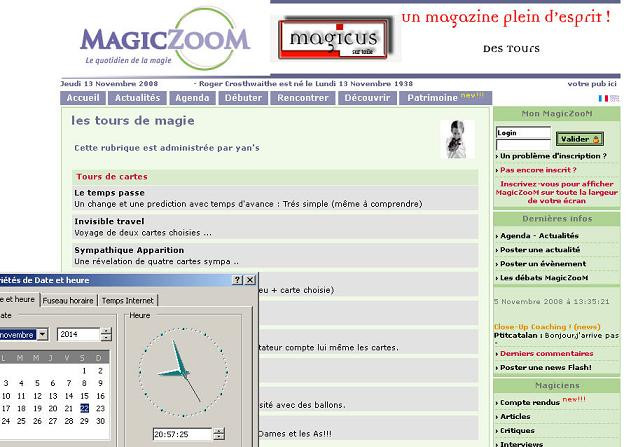Close the Date et heure dialog

pyautogui.click(x=251, y=281)
